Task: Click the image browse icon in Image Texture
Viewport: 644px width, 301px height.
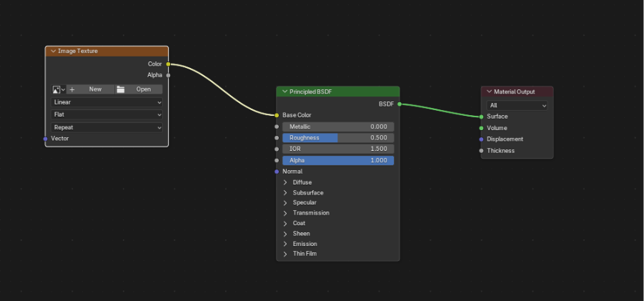Action: [59, 89]
